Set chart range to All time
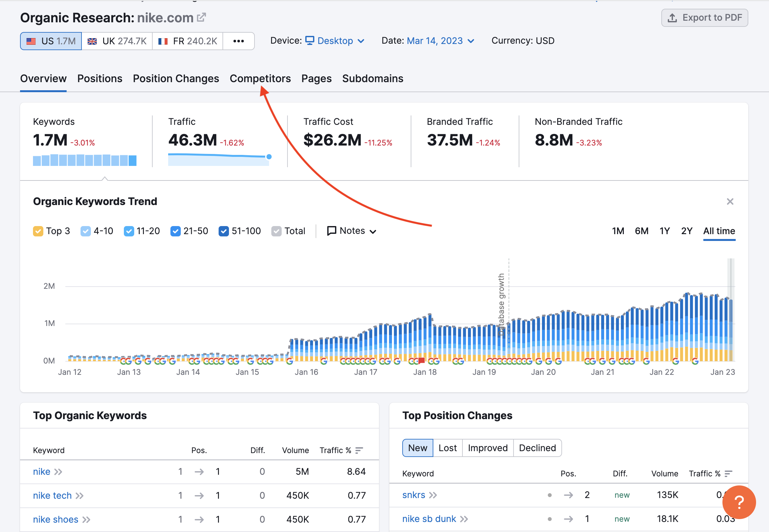Viewport: 769px width, 532px height. [719, 231]
